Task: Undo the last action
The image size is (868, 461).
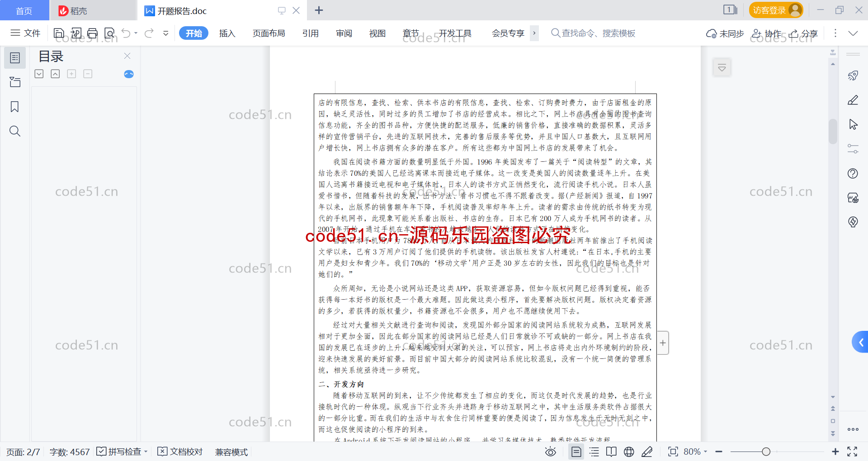Action: tap(126, 33)
